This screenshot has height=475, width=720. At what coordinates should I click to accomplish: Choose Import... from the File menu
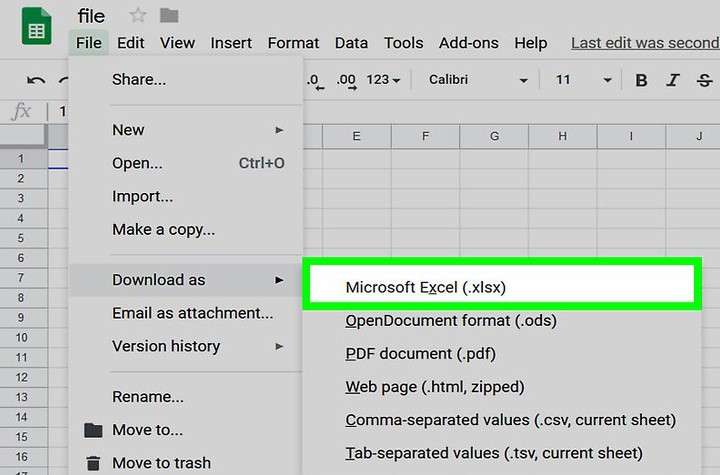pyautogui.click(x=186, y=196)
